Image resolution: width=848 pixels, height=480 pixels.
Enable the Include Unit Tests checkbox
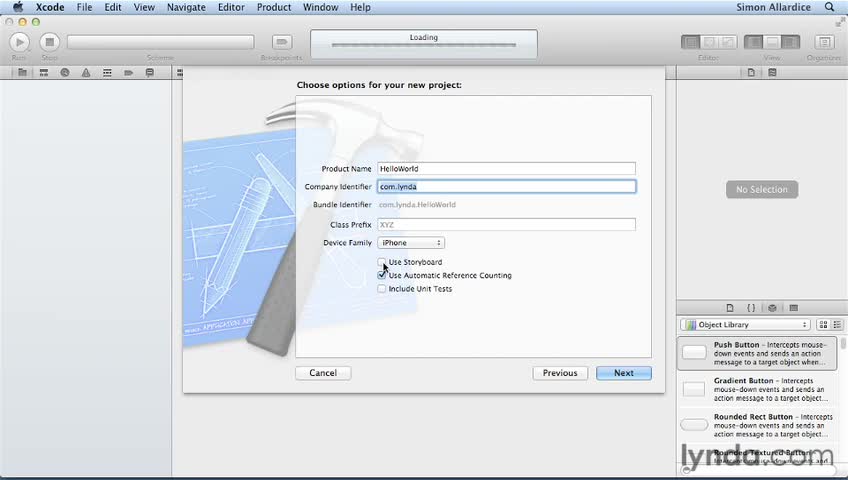coord(382,289)
